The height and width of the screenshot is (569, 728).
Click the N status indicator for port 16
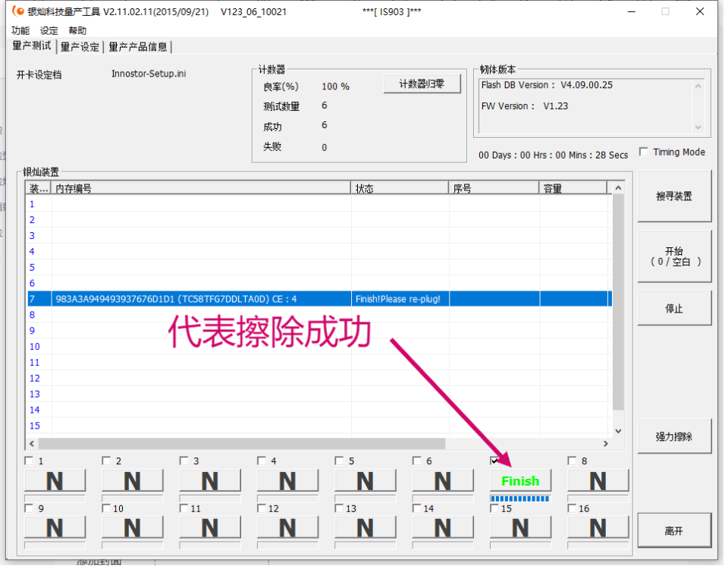click(598, 527)
